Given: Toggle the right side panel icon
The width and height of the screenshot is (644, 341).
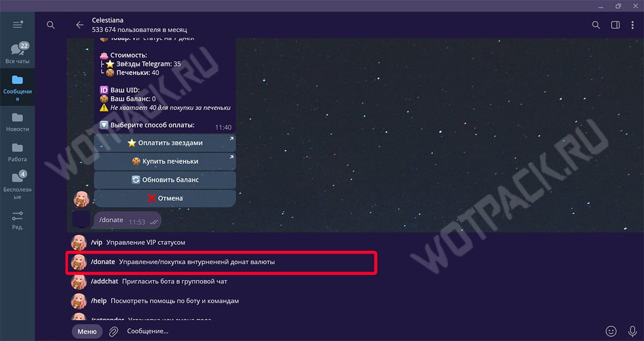Looking at the screenshot, I should (615, 25).
